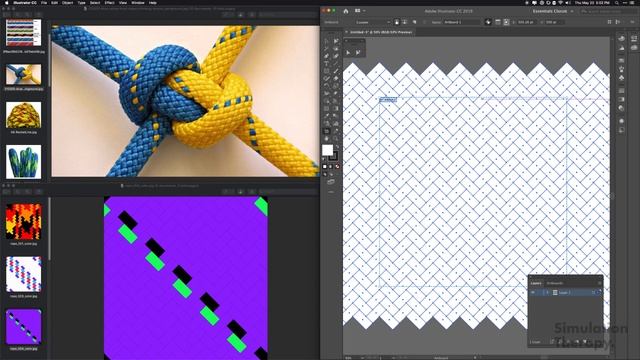This screenshot has width=640, height=360.
Task: Open the Color panel from the right dock
Action: coord(621,38)
